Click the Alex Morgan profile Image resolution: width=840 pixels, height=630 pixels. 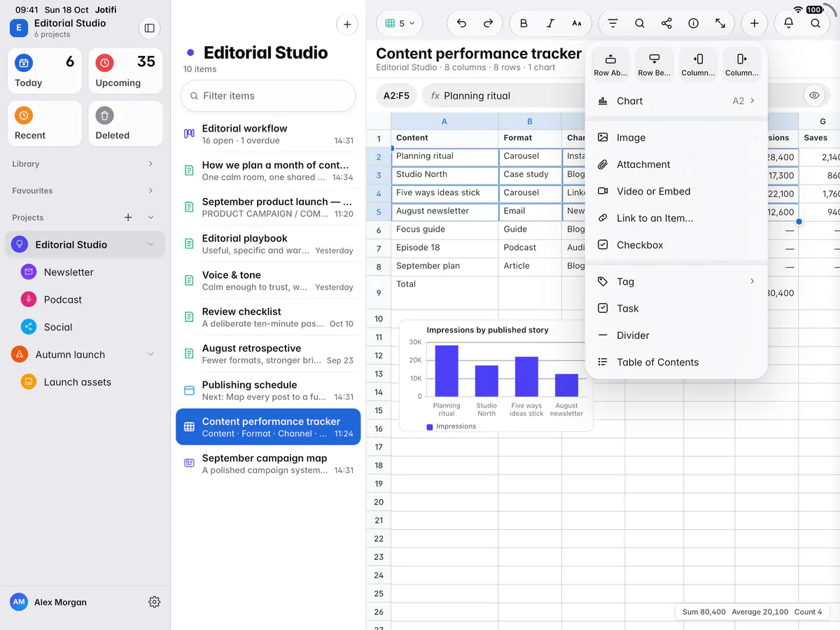pyautogui.click(x=49, y=602)
